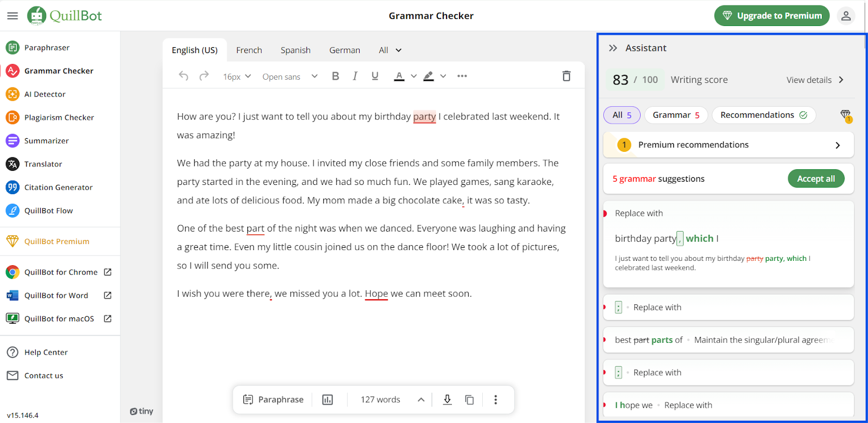Switch to the Spanish tab
The width and height of the screenshot is (868, 423).
(296, 50)
